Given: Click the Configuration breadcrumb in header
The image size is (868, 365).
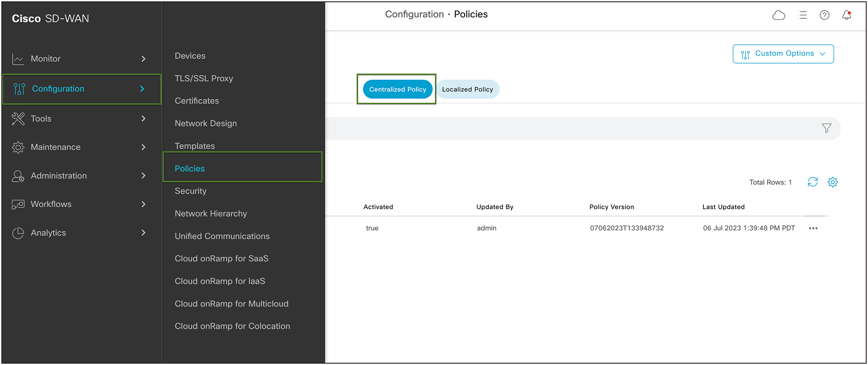Looking at the screenshot, I should (x=415, y=14).
